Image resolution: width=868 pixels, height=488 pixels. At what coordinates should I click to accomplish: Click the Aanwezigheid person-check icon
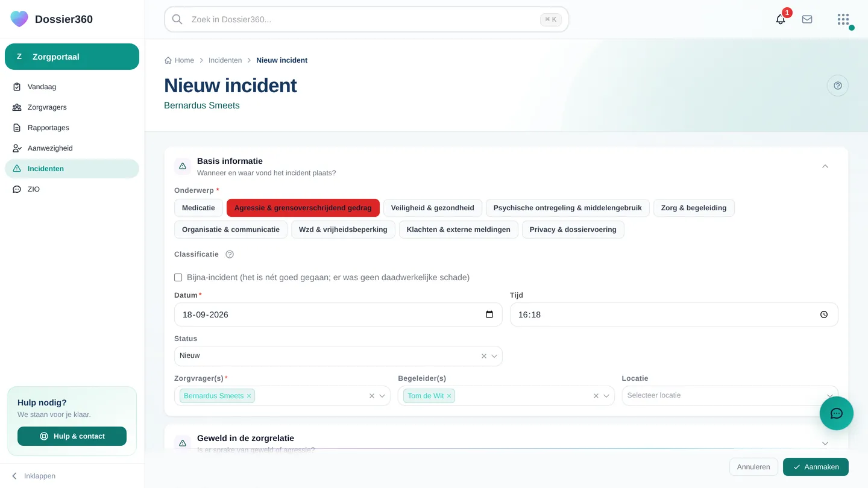pyautogui.click(x=17, y=148)
